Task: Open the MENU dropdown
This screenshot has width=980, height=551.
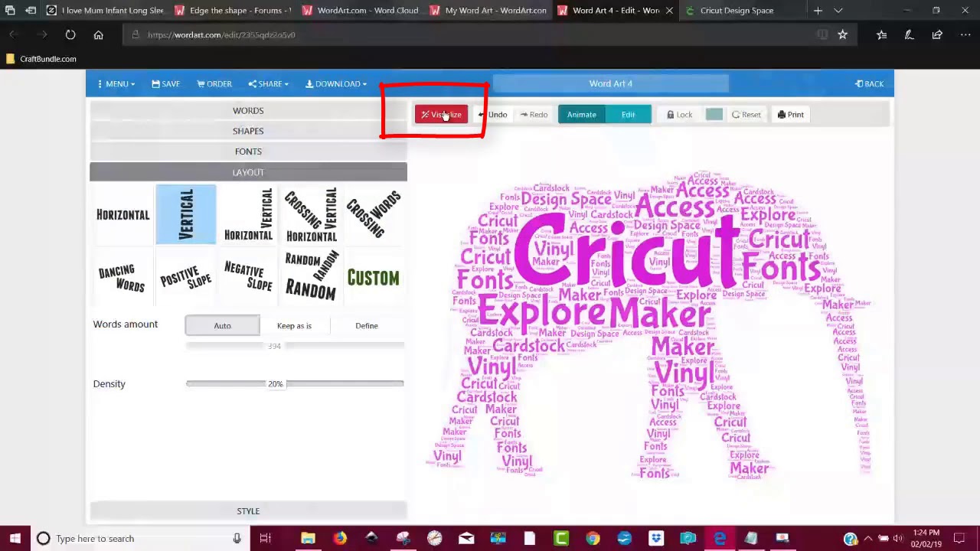Action: tap(116, 84)
